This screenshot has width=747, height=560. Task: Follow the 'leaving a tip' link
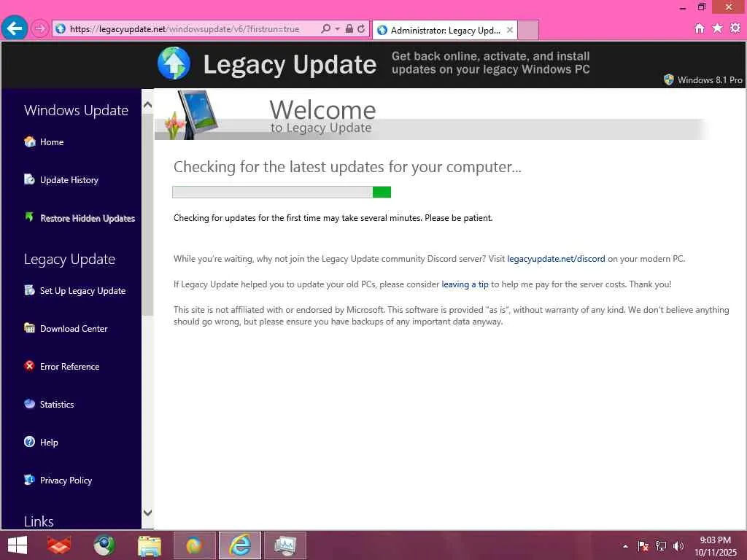pos(465,284)
